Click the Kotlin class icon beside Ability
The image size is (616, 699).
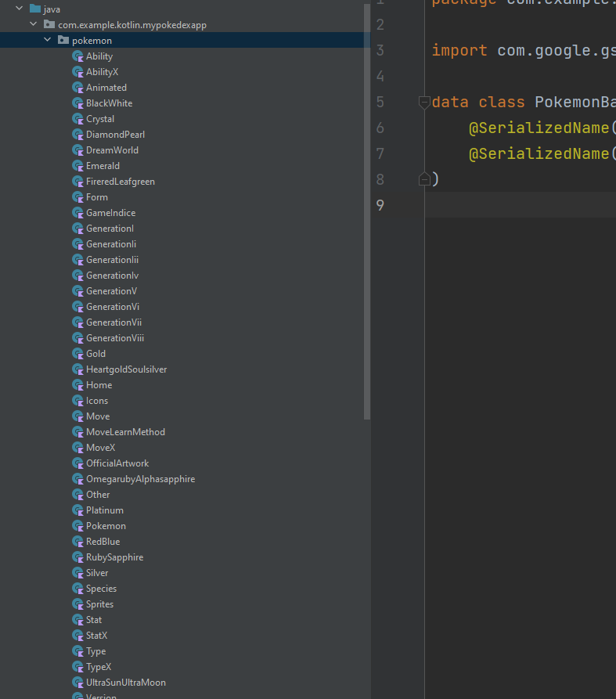tap(77, 56)
